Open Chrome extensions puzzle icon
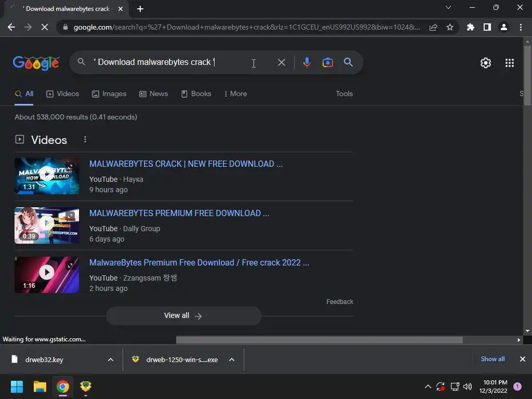This screenshot has height=399, width=532. tap(470, 27)
